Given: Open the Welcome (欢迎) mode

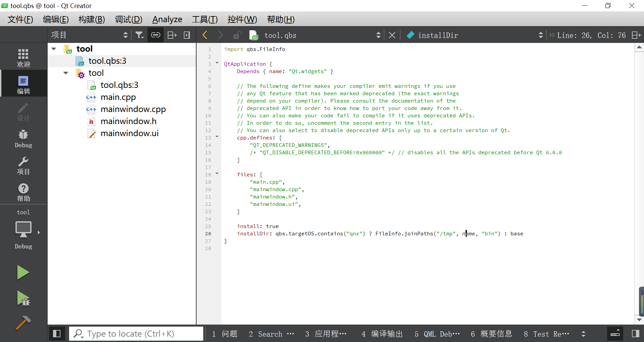Looking at the screenshot, I should [23, 58].
